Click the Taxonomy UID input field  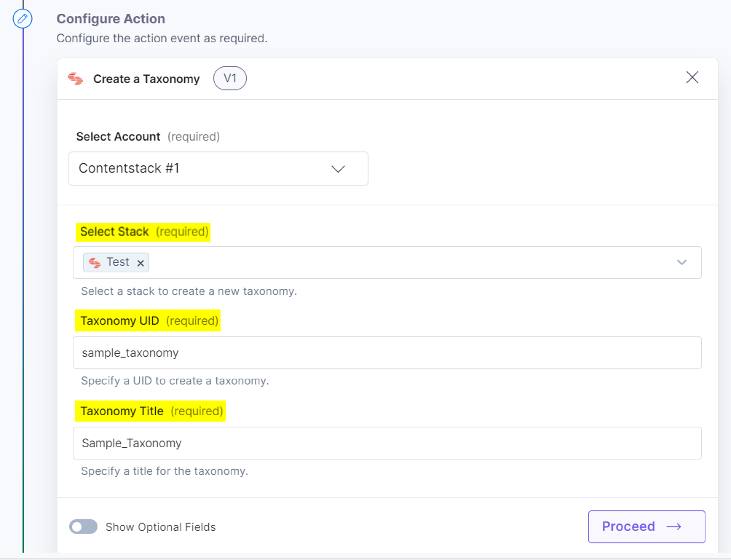pos(387,353)
